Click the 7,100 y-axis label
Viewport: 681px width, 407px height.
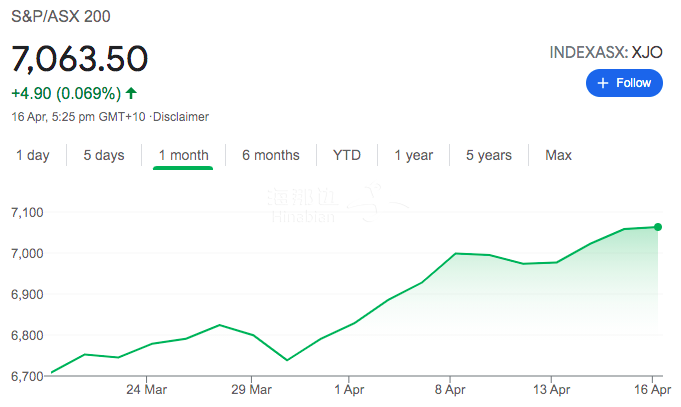coord(27,212)
